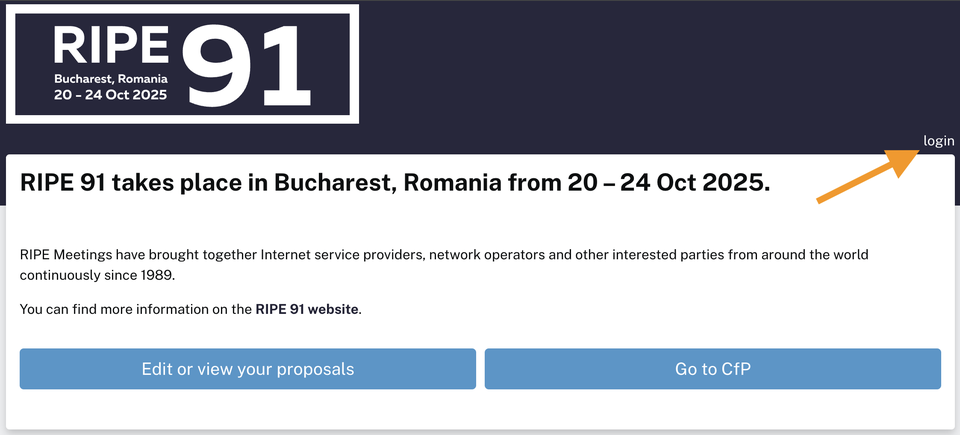The image size is (960, 435).
Task: Click the RIPE 91 event logo
Action: [x=182, y=64]
